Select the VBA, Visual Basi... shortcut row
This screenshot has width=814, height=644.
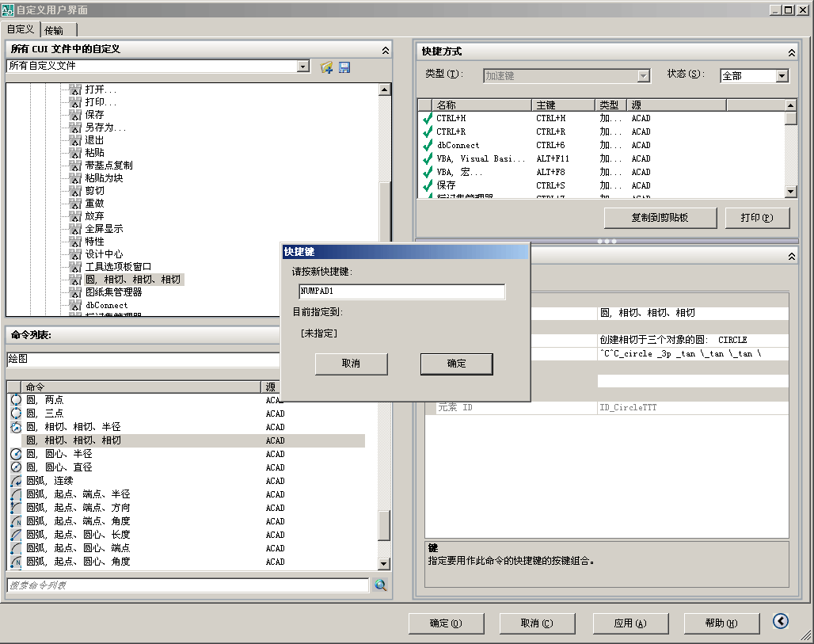[x=603, y=159]
